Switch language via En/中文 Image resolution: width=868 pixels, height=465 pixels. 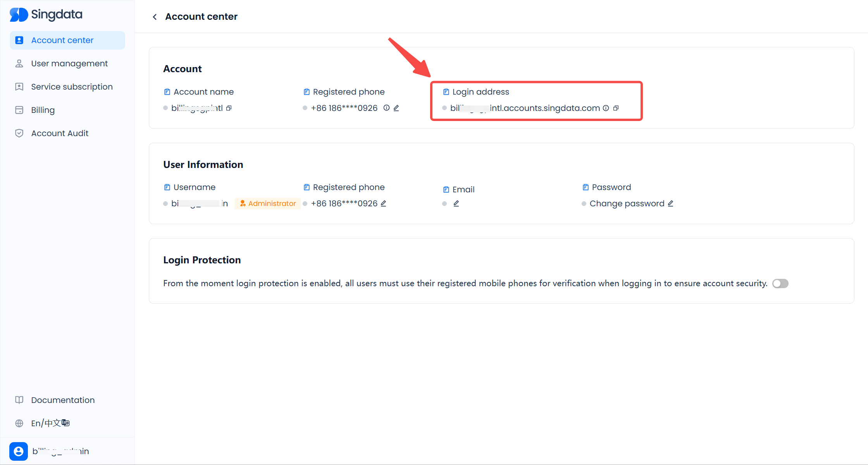coord(50,423)
